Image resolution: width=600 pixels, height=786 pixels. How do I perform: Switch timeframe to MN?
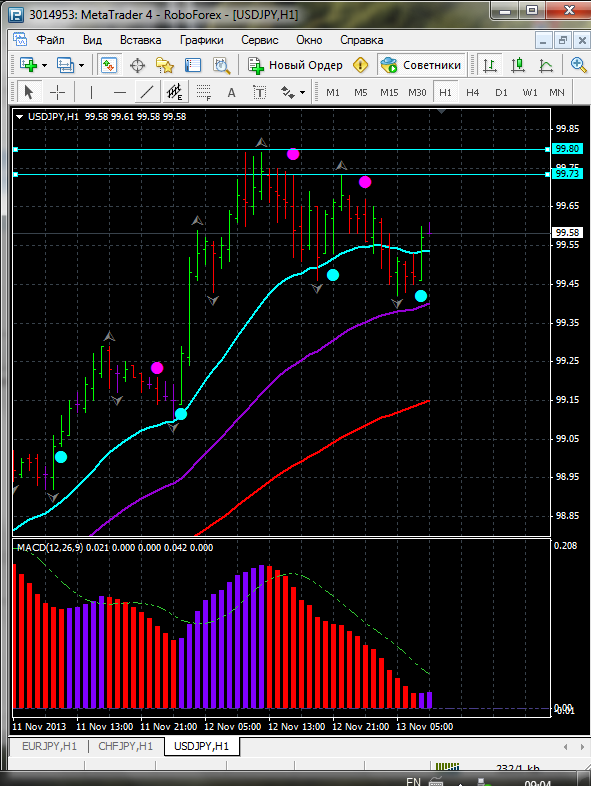pos(557,93)
